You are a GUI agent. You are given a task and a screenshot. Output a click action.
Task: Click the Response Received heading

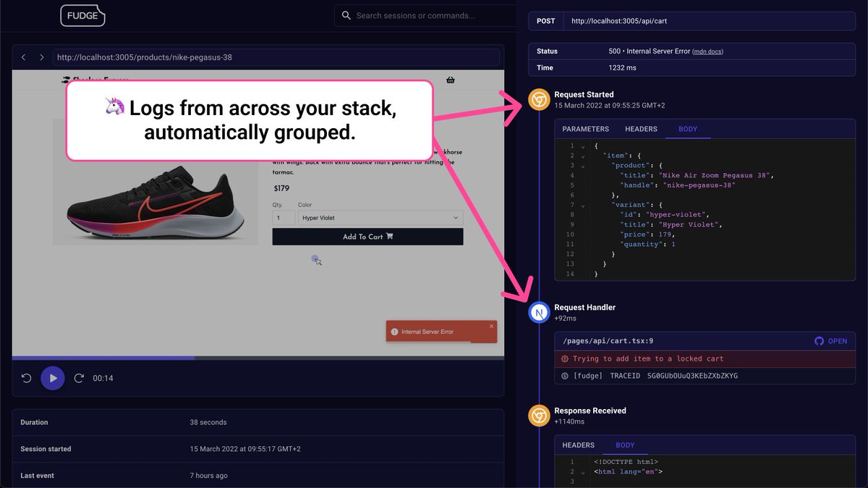click(590, 411)
